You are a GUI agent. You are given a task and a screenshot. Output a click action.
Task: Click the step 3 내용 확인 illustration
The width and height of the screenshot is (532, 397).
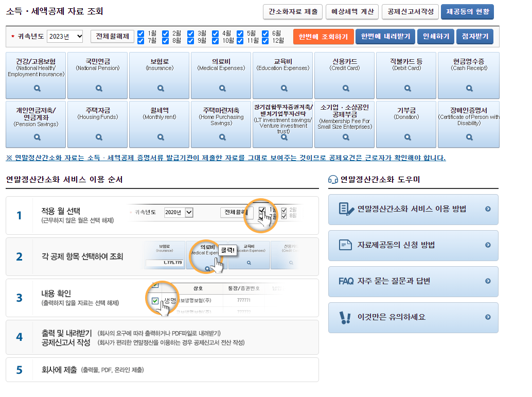[x=215, y=298]
